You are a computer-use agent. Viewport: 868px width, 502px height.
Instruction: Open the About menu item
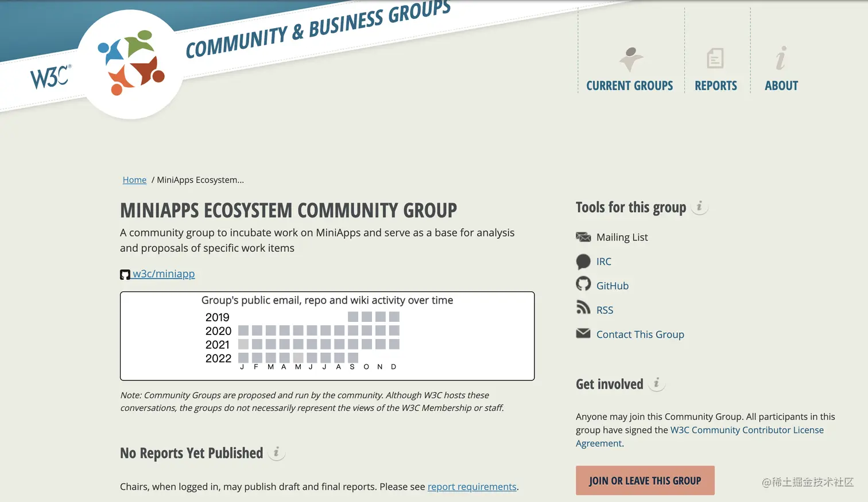[781, 85]
